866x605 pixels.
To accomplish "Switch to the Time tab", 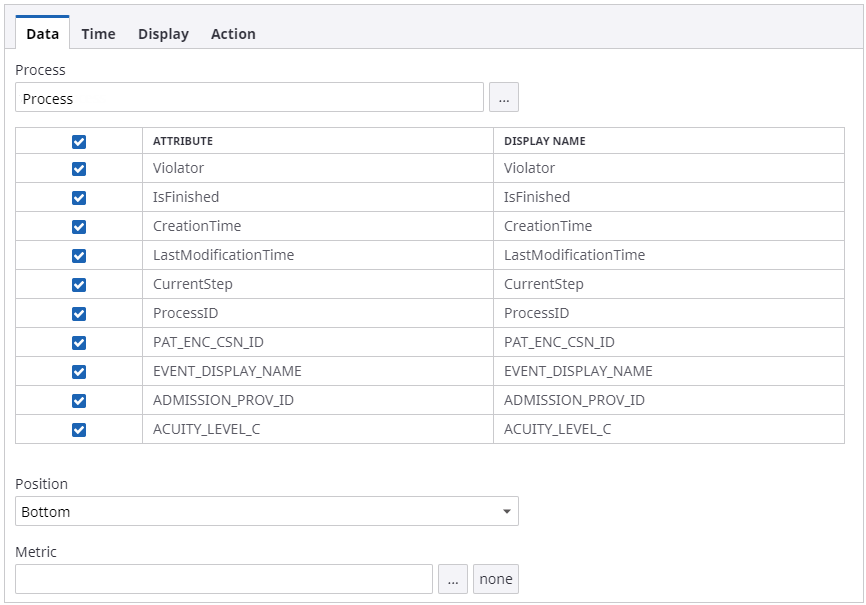I will coord(98,33).
